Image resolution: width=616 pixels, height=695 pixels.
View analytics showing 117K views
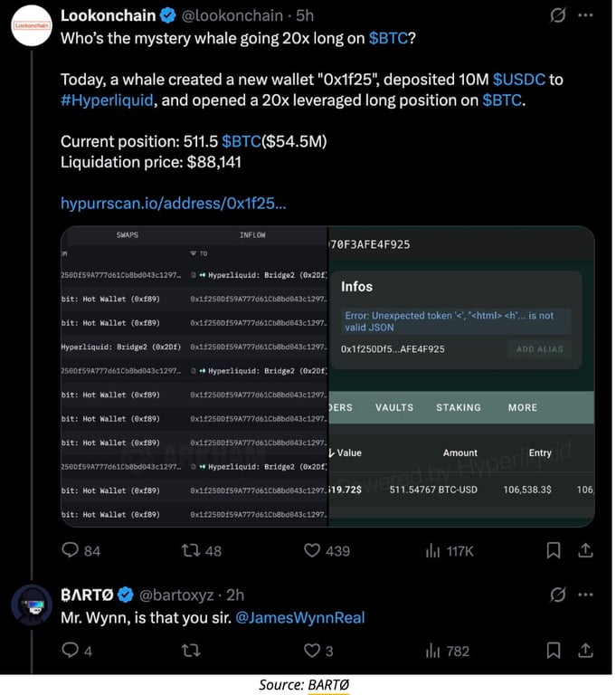(x=449, y=551)
